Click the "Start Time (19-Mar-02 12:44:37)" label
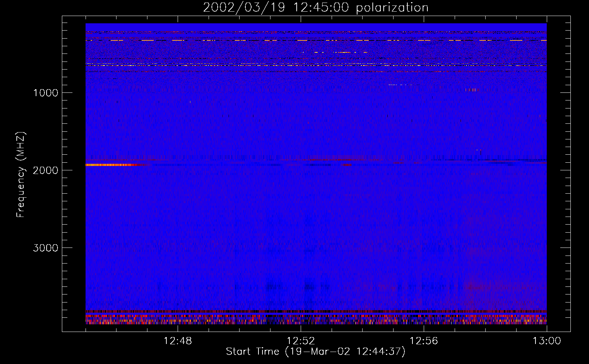589x364 pixels. (316, 352)
